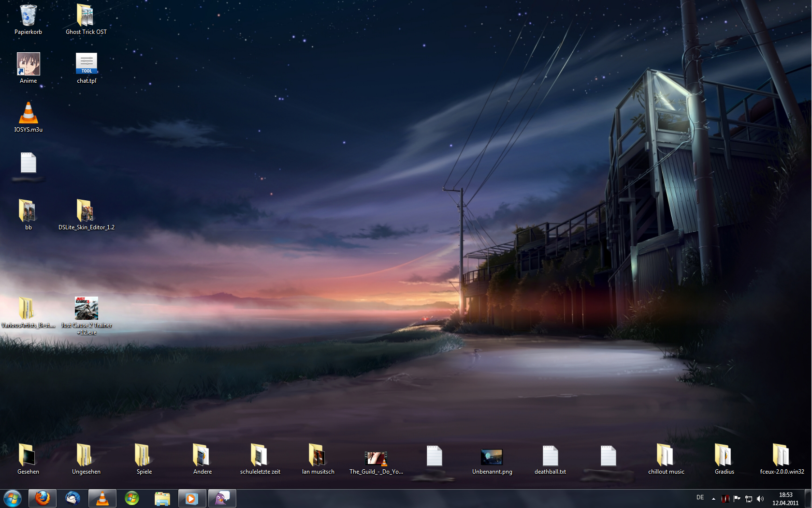The image size is (812, 508).
Task: Open the Windows Start menu
Action: [x=13, y=498]
